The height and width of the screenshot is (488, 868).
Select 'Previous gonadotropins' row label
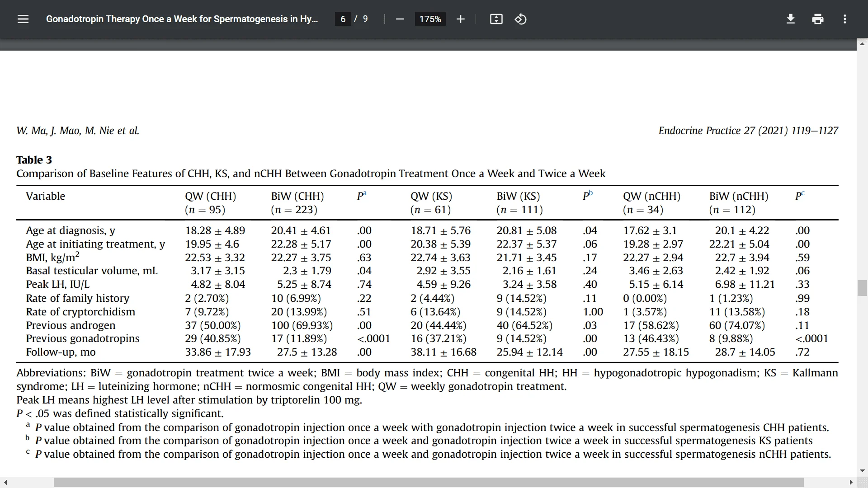[83, 338]
